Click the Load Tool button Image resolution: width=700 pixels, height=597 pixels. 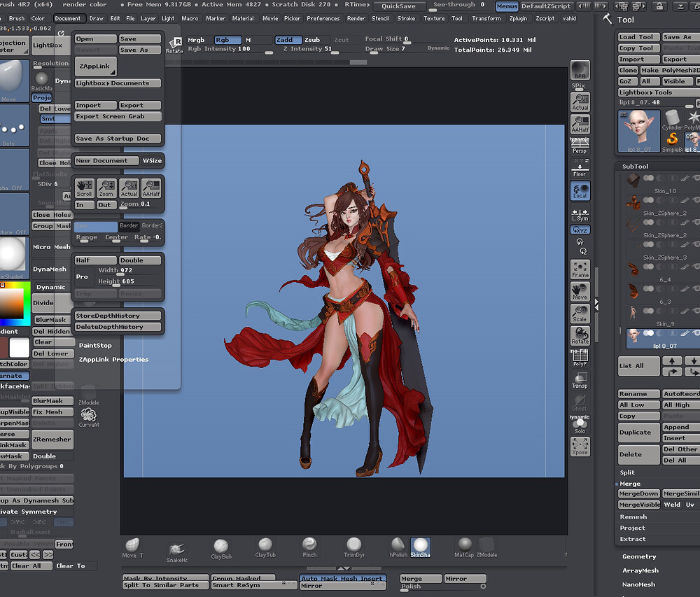(638, 37)
